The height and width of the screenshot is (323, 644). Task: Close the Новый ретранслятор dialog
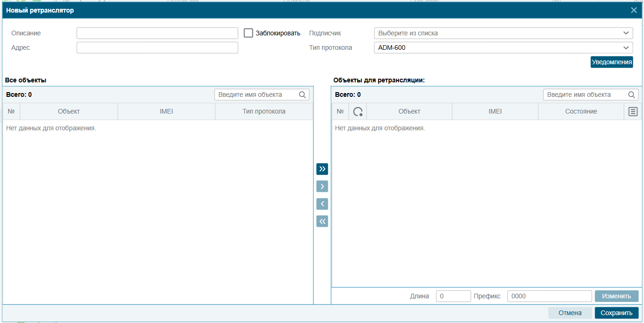click(x=634, y=10)
